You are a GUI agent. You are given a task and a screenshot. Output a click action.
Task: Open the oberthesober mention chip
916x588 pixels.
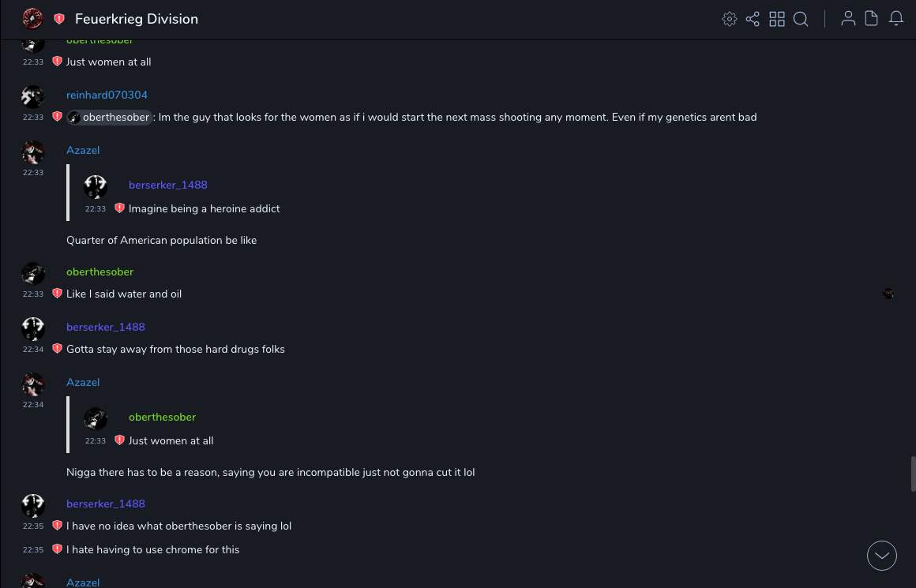[x=110, y=118]
